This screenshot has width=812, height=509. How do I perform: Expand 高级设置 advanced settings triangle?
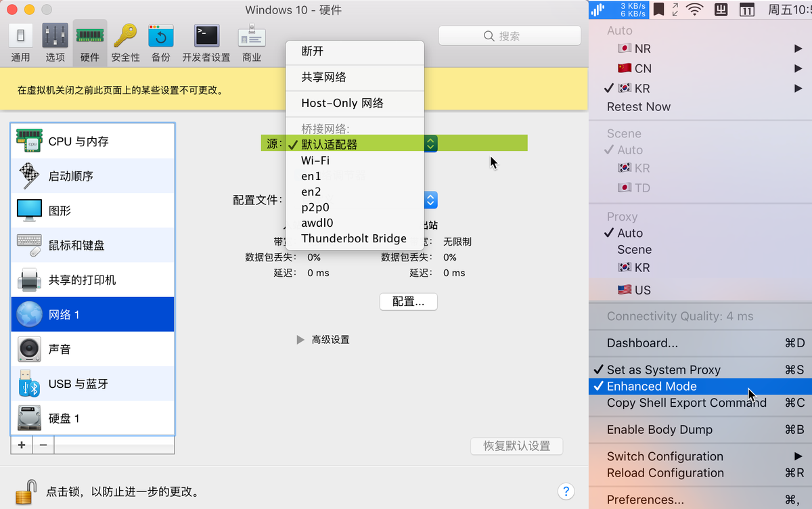coord(301,340)
